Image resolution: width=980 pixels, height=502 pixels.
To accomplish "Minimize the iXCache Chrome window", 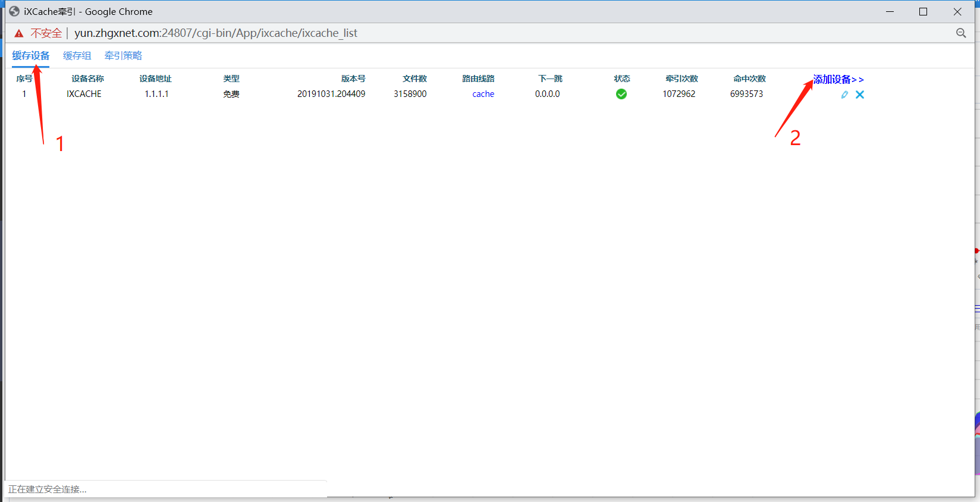I will (x=890, y=12).
